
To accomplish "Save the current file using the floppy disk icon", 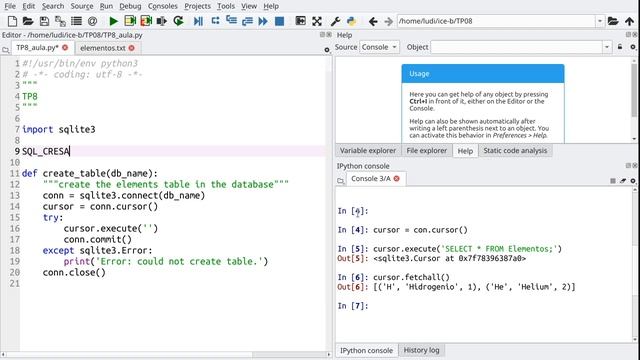I will click(x=44, y=21).
